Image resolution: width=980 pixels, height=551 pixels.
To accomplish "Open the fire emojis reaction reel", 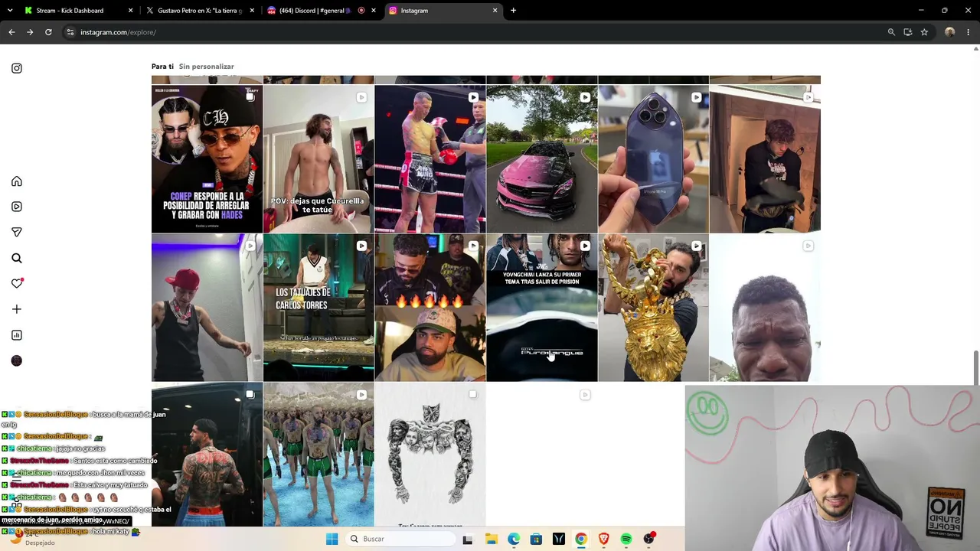I will 430,308.
